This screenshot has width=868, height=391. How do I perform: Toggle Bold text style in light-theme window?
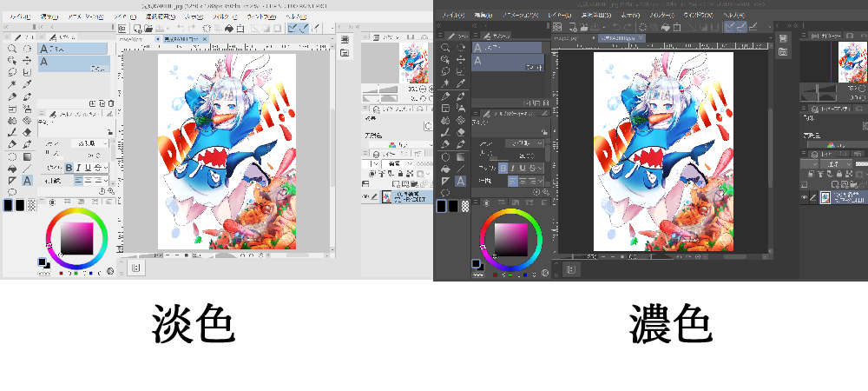69,168
